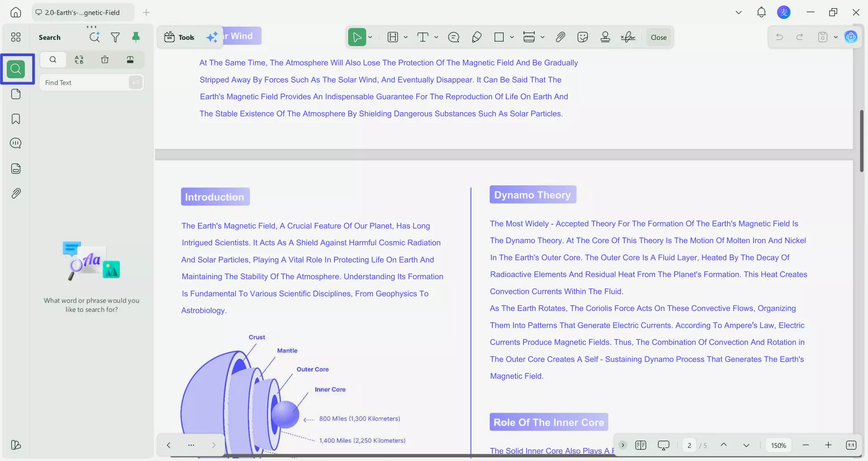868x461 pixels.
Task: Select the Search panel icon in sidebar
Action: coord(16,69)
